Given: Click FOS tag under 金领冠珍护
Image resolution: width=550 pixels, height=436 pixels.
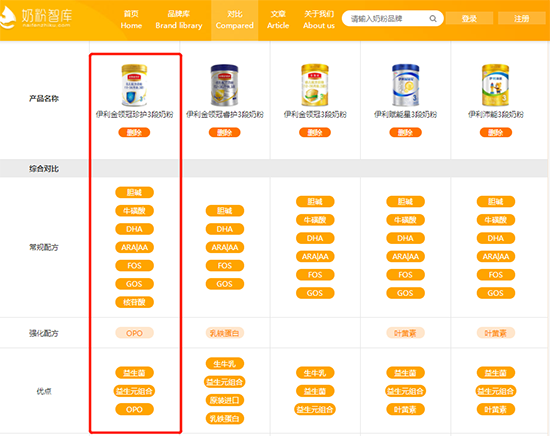Looking at the screenshot, I should tap(134, 266).
